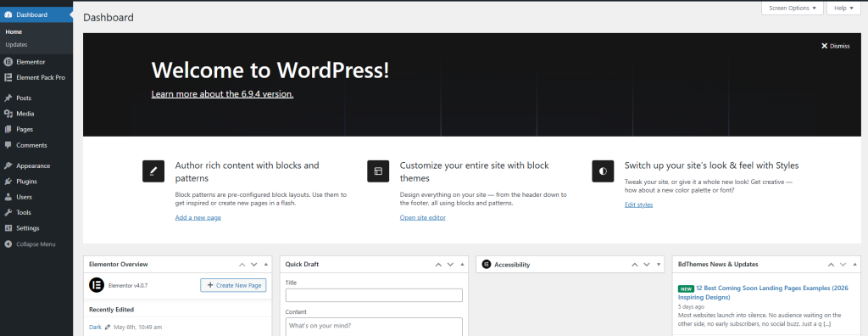The width and height of the screenshot is (868, 336).
Task: Click the edit pencil icon next to Dark
Action: (108, 328)
